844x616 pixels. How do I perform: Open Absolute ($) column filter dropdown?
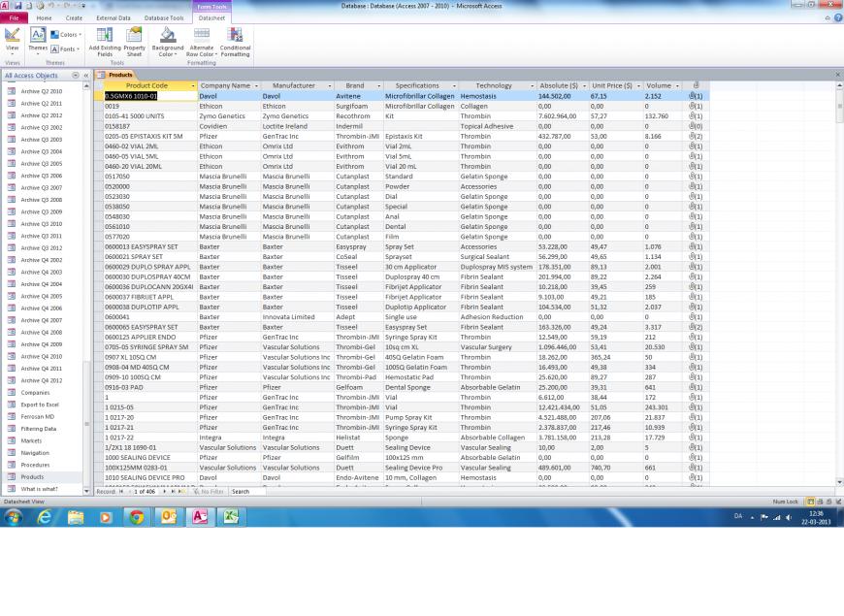pos(585,86)
